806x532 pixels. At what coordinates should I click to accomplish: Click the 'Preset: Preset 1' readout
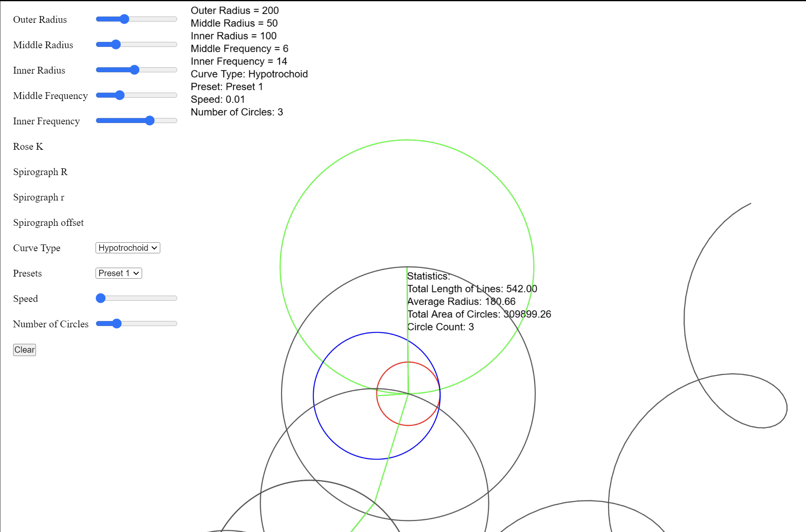point(227,87)
